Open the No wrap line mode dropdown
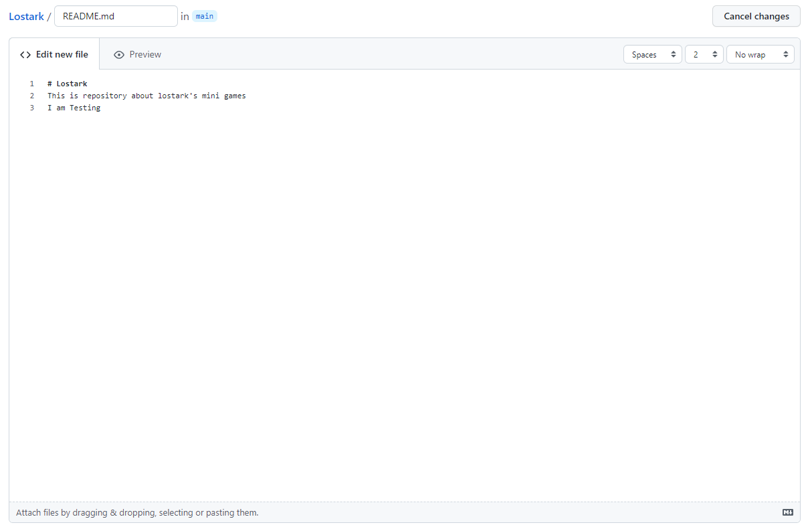The height and width of the screenshot is (529, 812). pos(760,55)
